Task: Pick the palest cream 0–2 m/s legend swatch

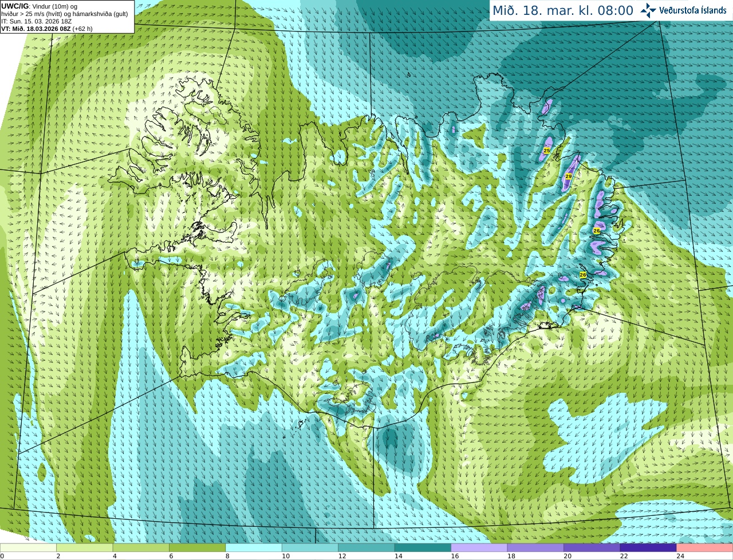Action: tap(29, 548)
